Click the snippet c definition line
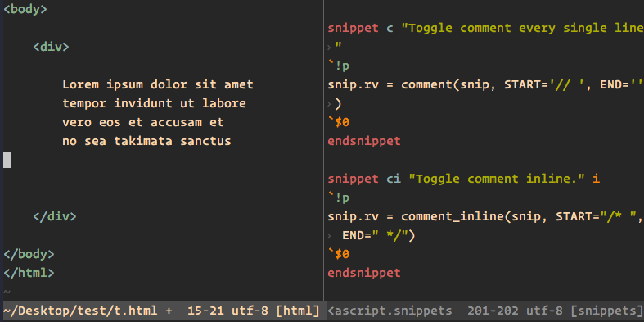This screenshot has height=322, width=644. (485, 28)
